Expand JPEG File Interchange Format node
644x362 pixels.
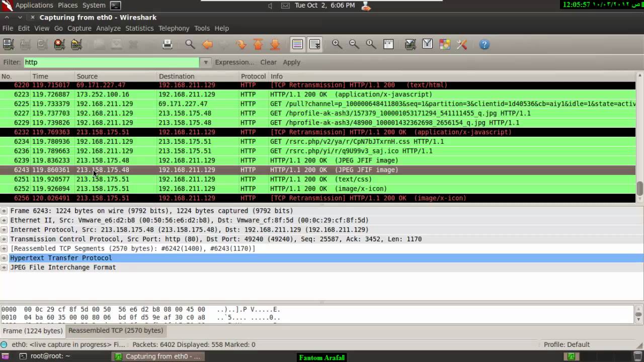[x=4, y=267]
